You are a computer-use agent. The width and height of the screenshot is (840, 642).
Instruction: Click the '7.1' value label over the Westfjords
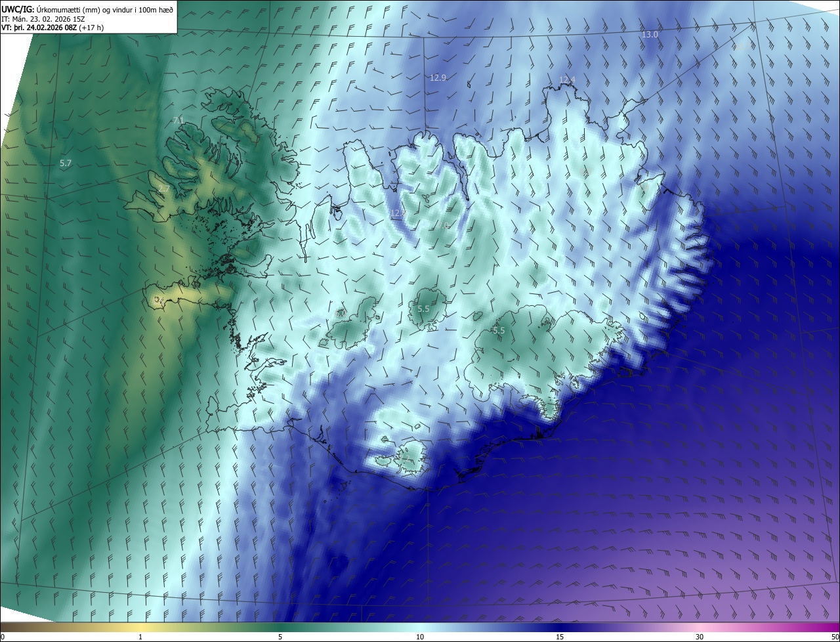[178, 119]
